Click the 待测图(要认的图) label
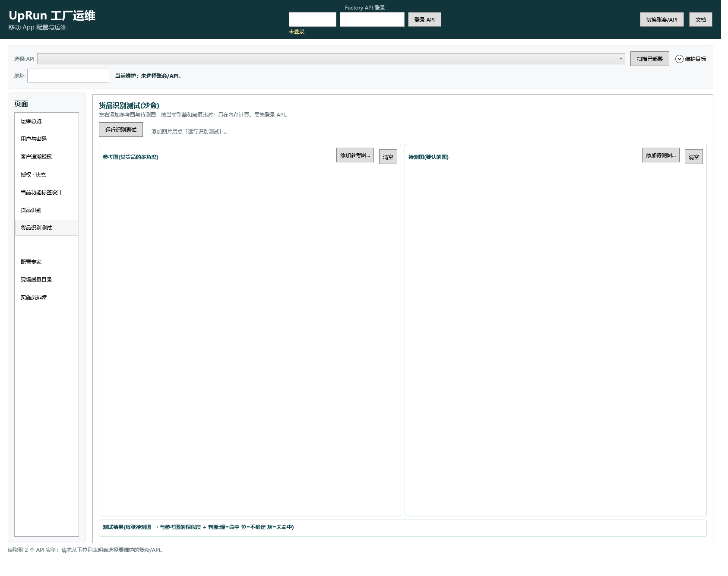The height and width of the screenshot is (576, 728). click(428, 157)
